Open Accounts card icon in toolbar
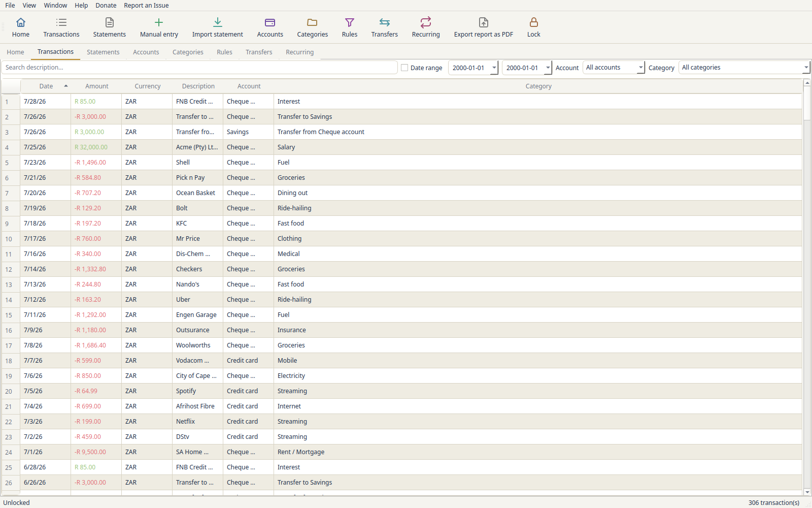812x508 pixels. 270,22
